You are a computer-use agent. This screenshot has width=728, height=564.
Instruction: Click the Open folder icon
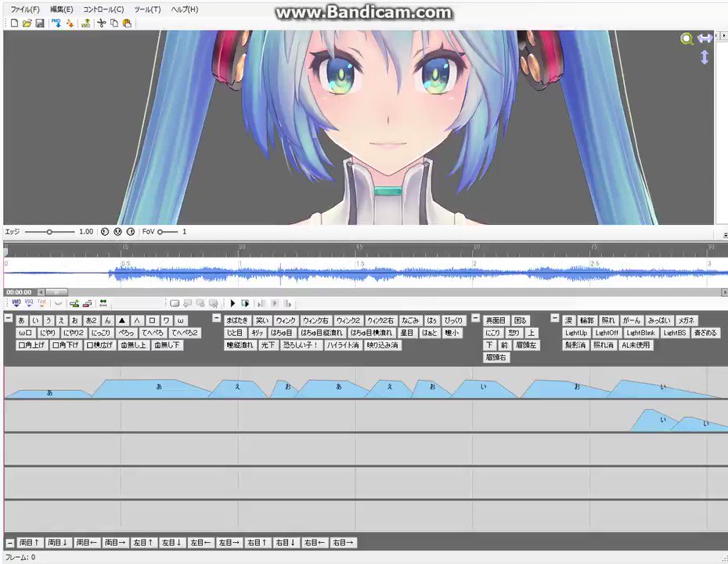tap(27, 23)
